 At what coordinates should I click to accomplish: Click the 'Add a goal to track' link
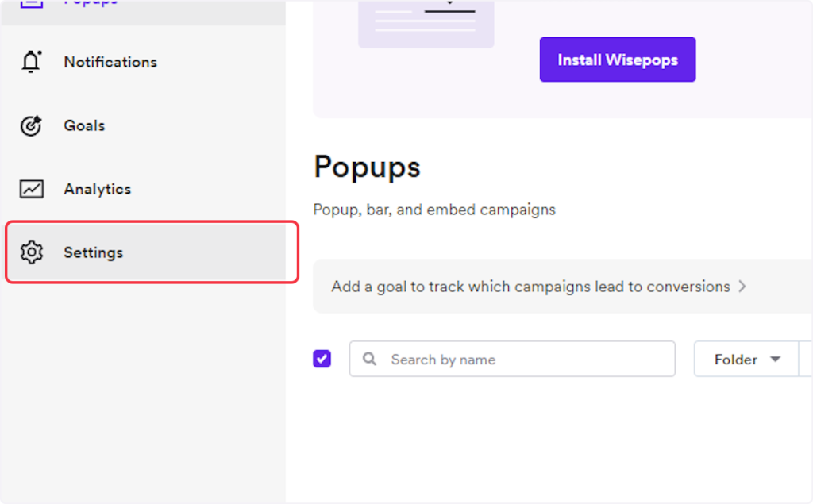coord(530,287)
